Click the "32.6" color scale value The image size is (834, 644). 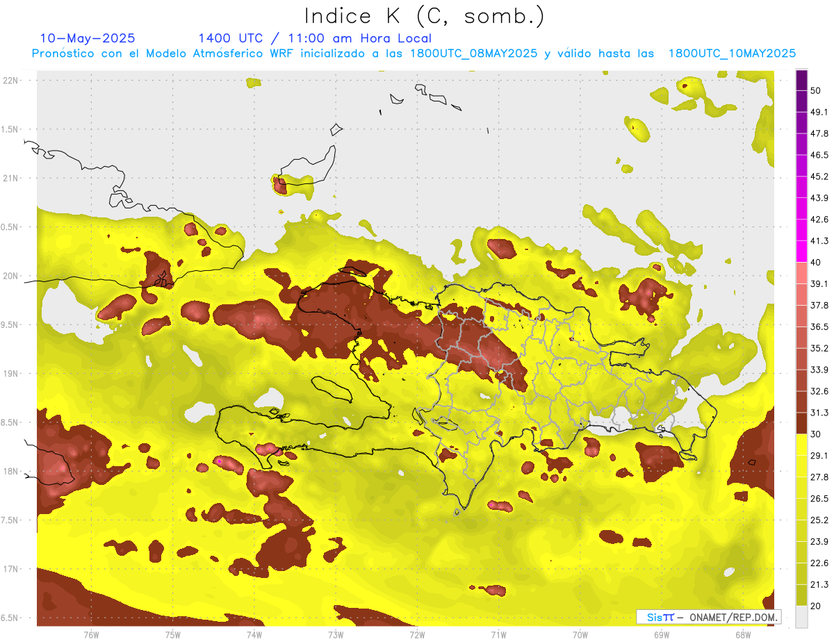(820, 391)
